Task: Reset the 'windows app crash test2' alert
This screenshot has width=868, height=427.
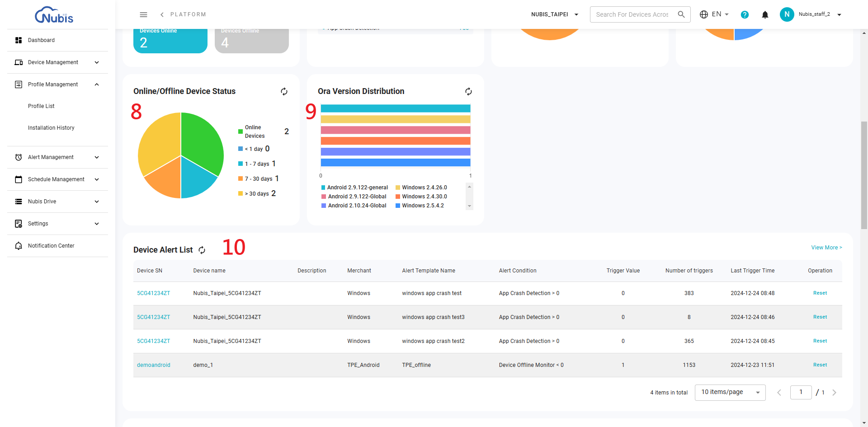Action: (x=820, y=341)
